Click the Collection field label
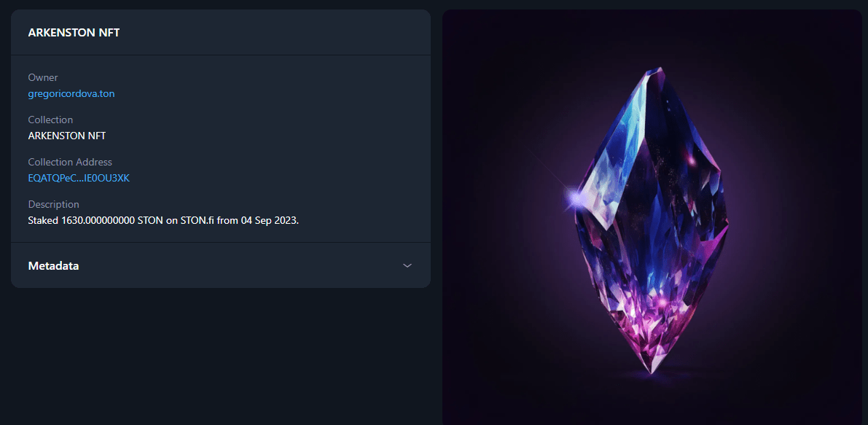 50,120
